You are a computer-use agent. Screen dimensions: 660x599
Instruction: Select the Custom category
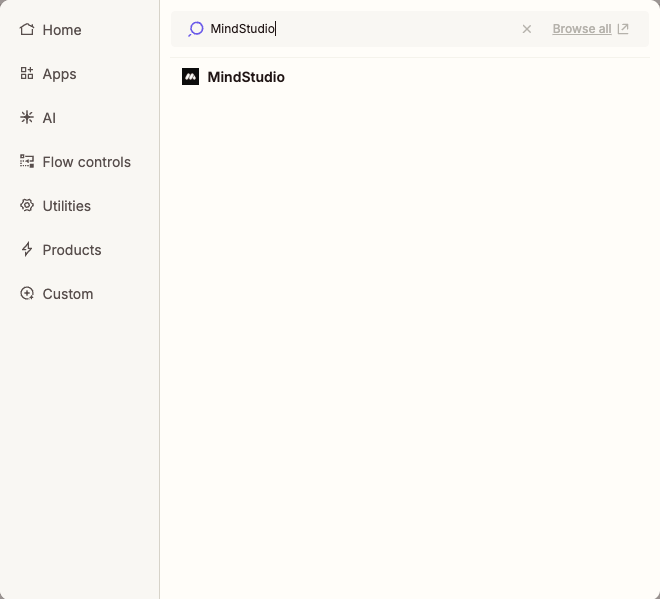[x=56, y=294]
